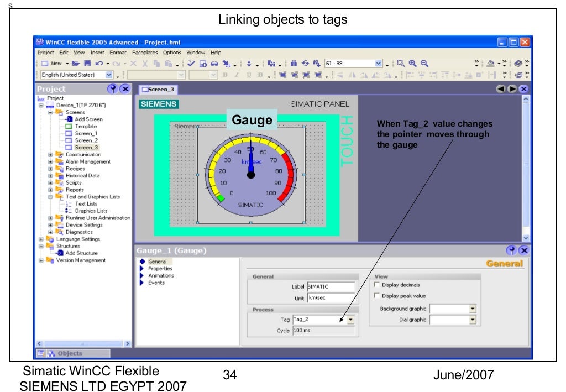Screen dimensions: 566x392
Task: Expand the Communication folder node
Action: [50, 155]
